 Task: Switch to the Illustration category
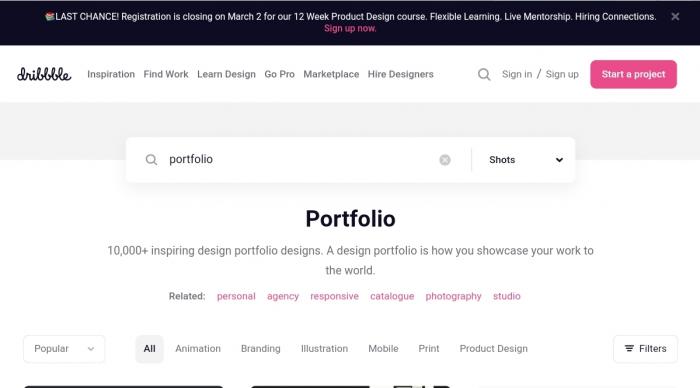(324, 349)
